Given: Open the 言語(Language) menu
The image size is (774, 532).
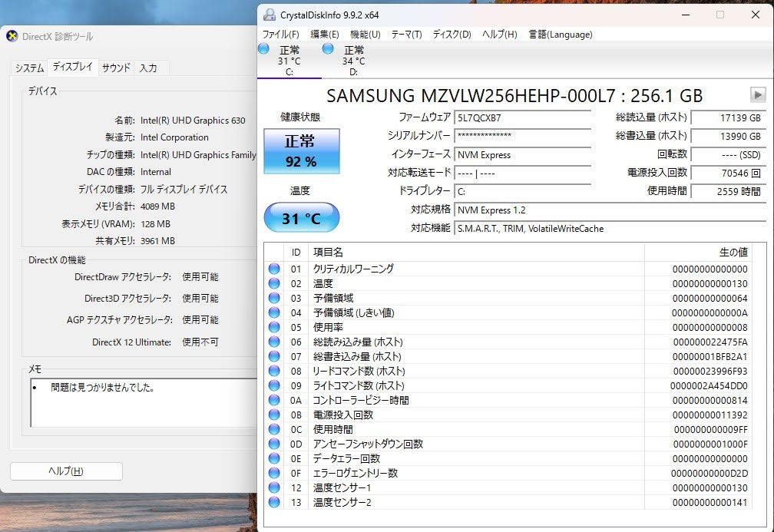Looking at the screenshot, I should [561, 34].
